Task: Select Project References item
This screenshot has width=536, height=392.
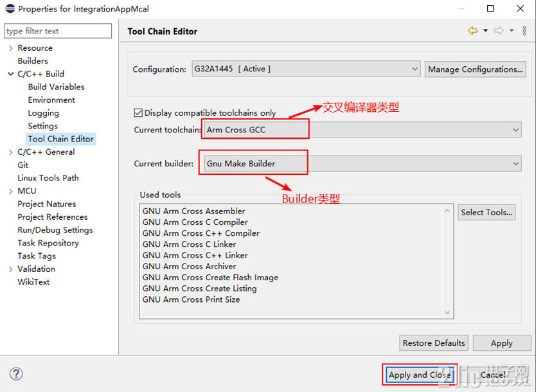Action: coord(53,217)
